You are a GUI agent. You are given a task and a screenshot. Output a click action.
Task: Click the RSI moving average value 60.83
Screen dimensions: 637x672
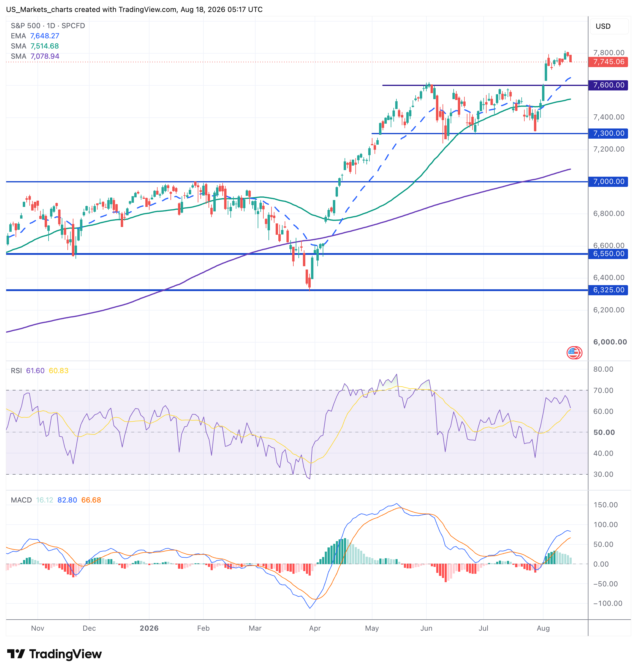coord(58,371)
